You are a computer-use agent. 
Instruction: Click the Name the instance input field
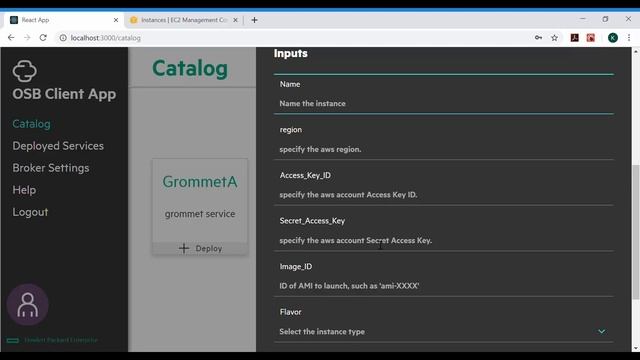pos(443,104)
